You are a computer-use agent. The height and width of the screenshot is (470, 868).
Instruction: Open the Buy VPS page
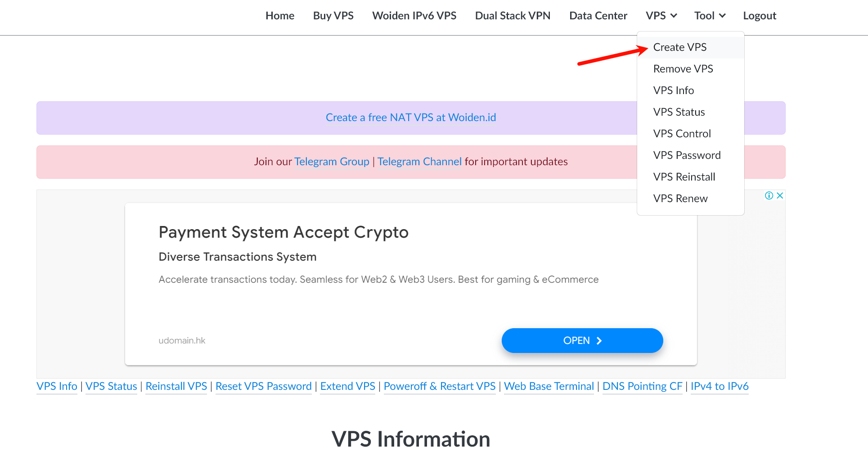[x=333, y=16]
